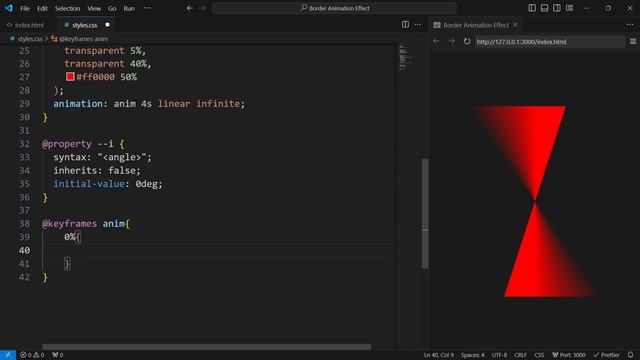Open the preview browser hamburger menu

pyautogui.click(x=633, y=41)
